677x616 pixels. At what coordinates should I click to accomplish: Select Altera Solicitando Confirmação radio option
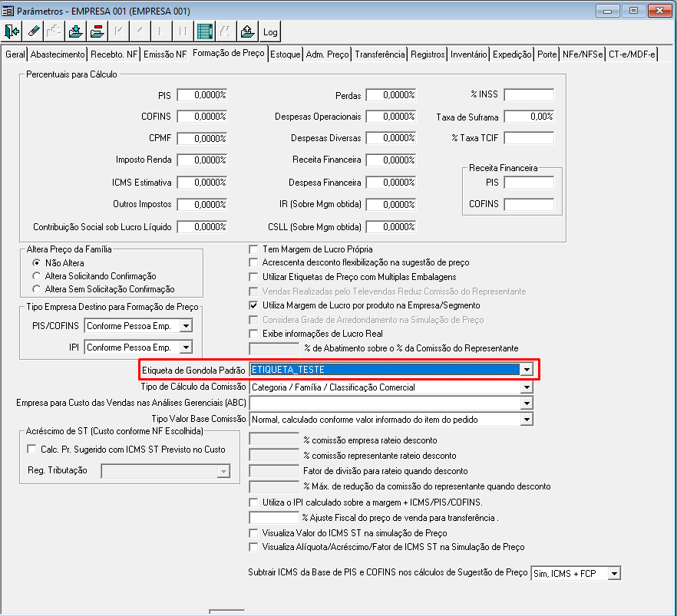[x=37, y=276]
